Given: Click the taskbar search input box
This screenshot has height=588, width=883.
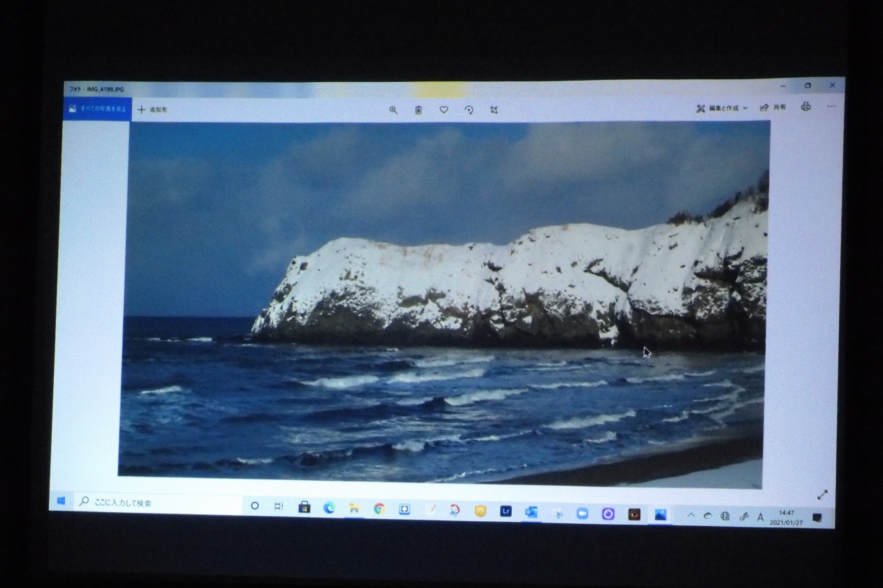Looking at the screenshot, I should point(159,503).
